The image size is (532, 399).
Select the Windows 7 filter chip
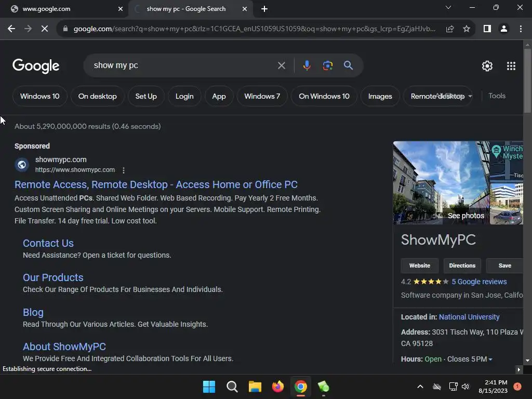pyautogui.click(x=262, y=96)
